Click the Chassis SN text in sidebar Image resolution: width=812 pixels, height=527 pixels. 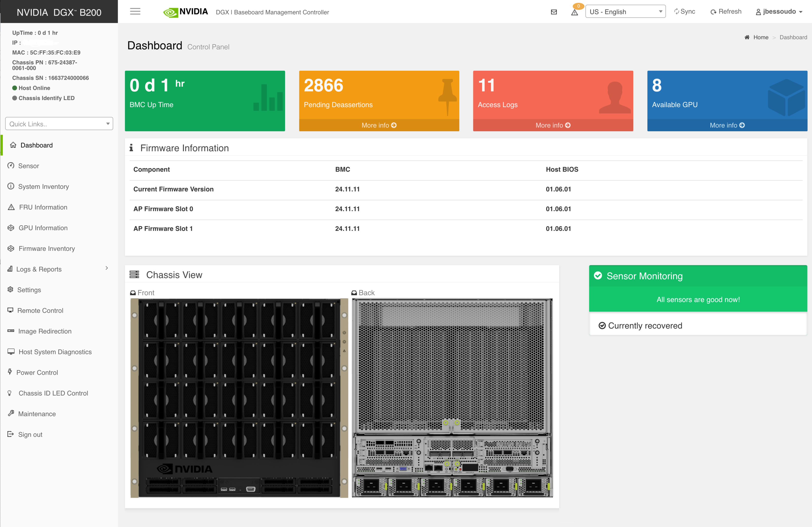pyautogui.click(x=50, y=78)
